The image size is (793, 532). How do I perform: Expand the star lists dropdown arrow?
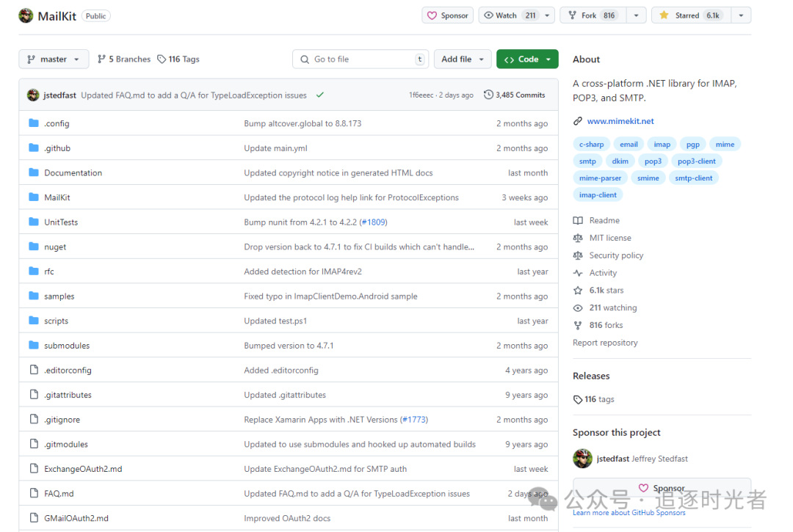point(741,15)
